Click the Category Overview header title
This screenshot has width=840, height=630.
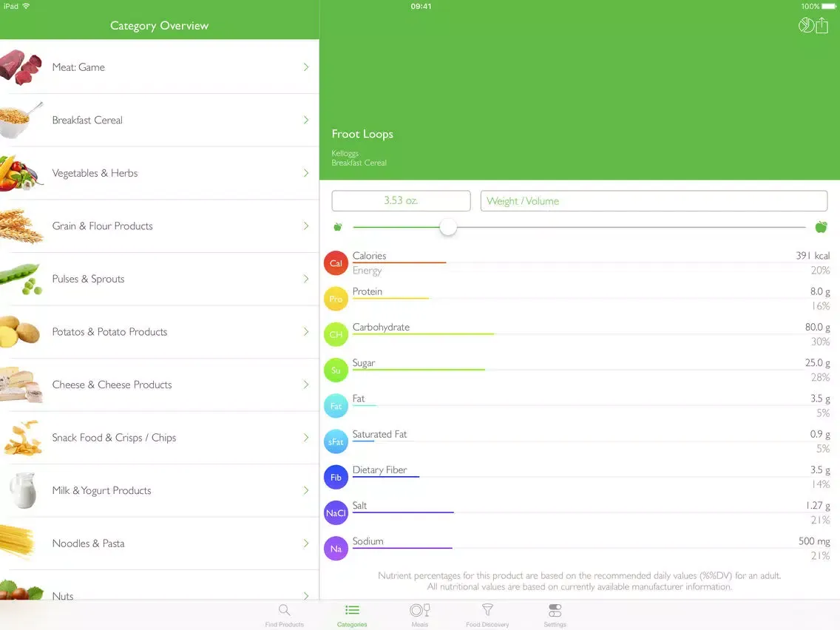(159, 26)
